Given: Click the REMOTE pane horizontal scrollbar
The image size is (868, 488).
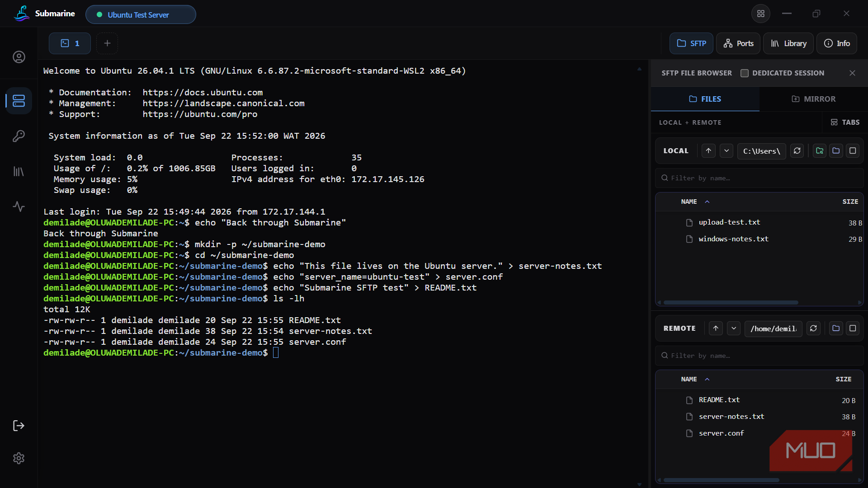Looking at the screenshot, I should [x=722, y=480].
